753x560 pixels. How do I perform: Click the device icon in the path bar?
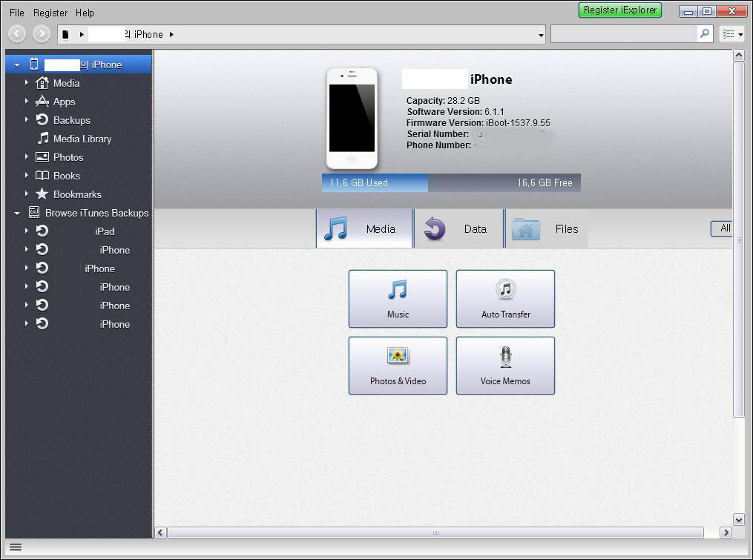66,35
